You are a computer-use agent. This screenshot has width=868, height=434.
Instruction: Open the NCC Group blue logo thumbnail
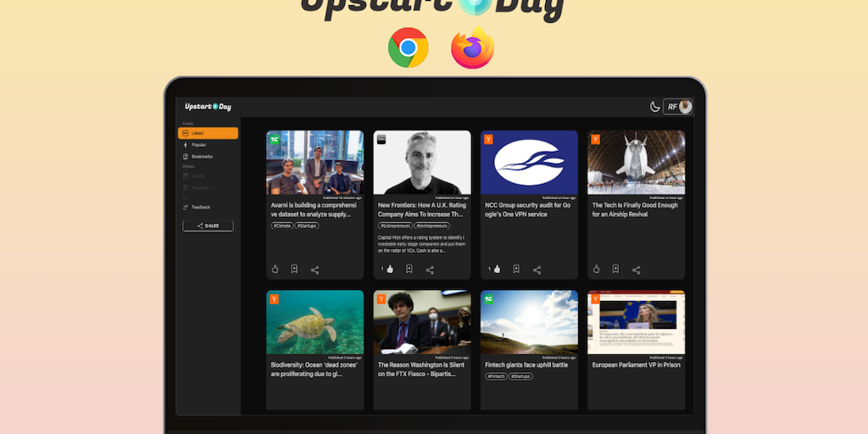coord(529,163)
